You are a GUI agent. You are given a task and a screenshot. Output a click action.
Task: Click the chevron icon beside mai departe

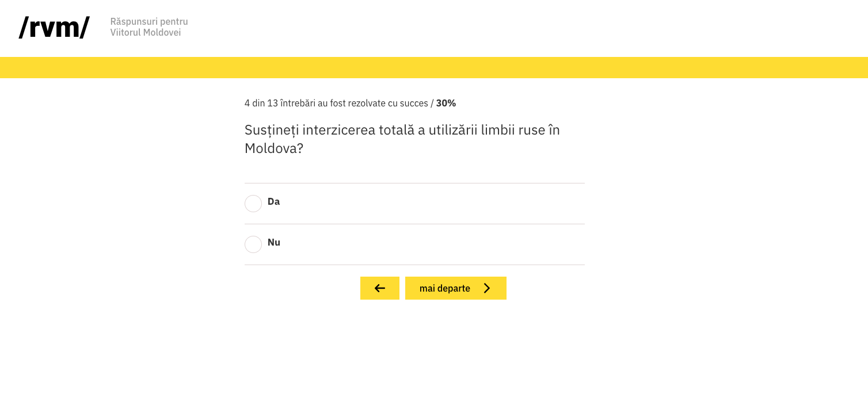pos(487,288)
